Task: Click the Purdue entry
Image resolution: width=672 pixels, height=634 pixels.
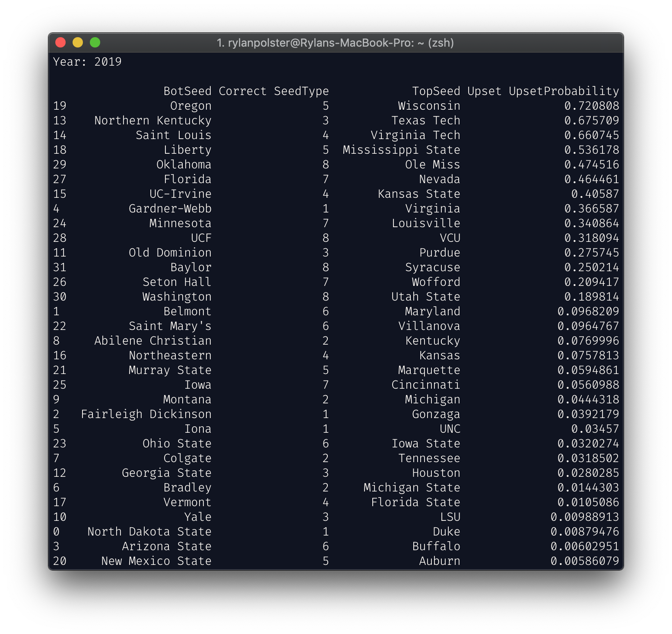Action: (x=440, y=253)
